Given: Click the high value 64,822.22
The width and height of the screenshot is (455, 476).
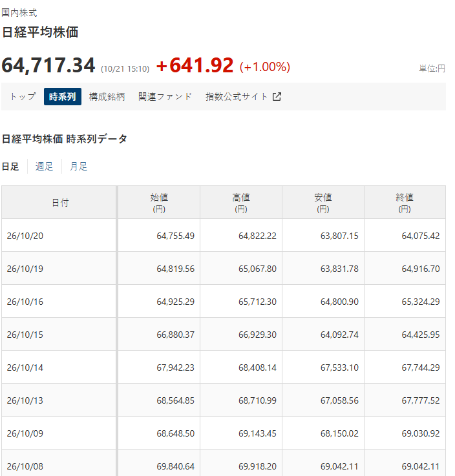Looking at the screenshot, I should click(x=258, y=236).
